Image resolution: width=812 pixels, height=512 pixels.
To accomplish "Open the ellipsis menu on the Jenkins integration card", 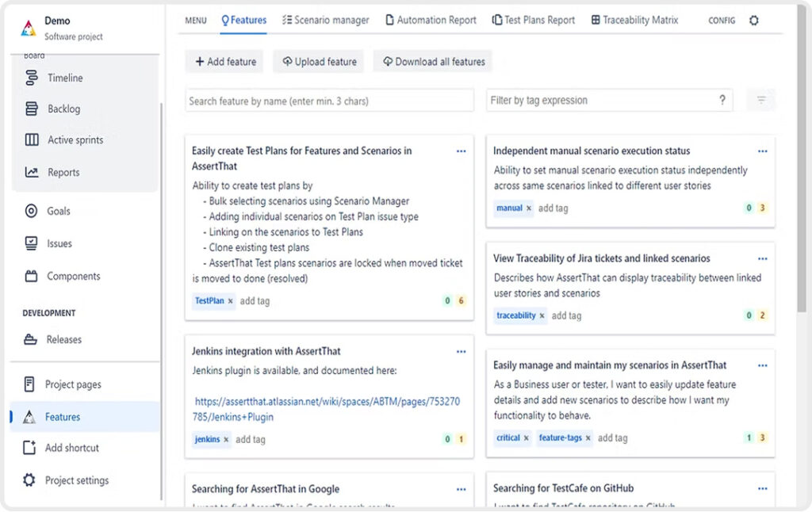I will [x=462, y=351].
